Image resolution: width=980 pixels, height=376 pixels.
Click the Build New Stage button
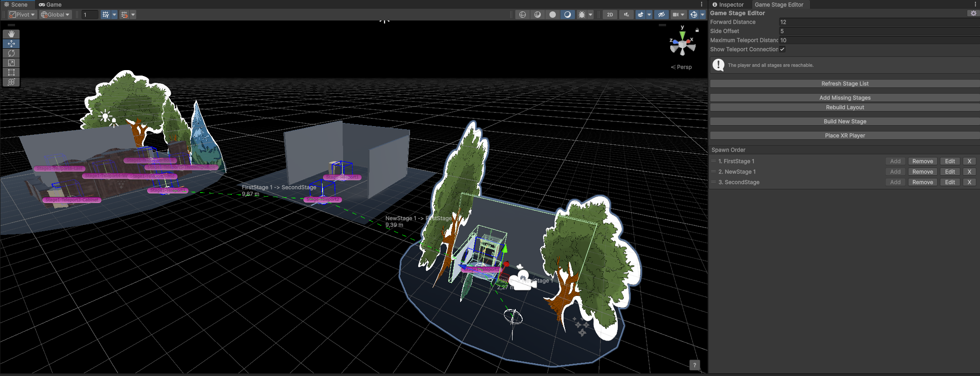click(x=845, y=122)
